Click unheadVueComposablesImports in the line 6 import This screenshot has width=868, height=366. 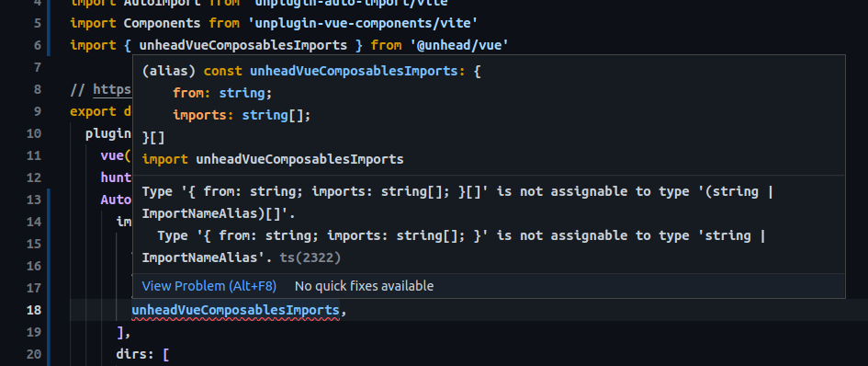[x=243, y=45]
